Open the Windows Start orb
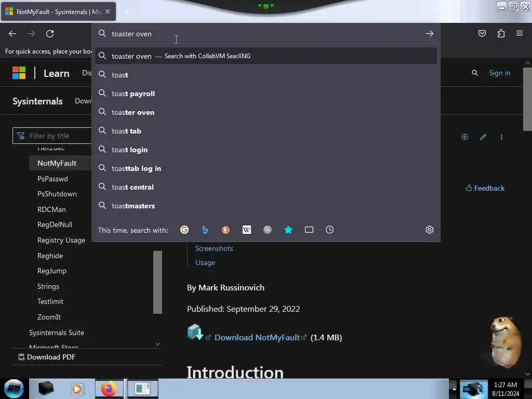 click(x=14, y=389)
